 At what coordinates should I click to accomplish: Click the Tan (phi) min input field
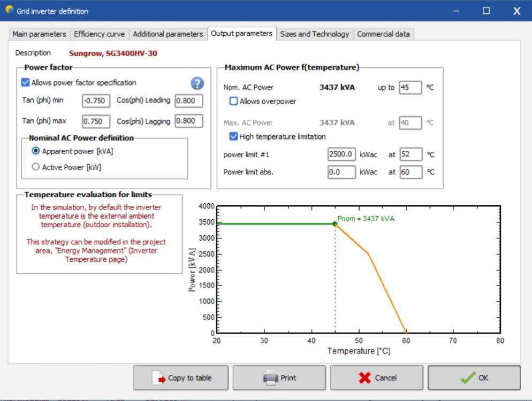click(x=96, y=101)
